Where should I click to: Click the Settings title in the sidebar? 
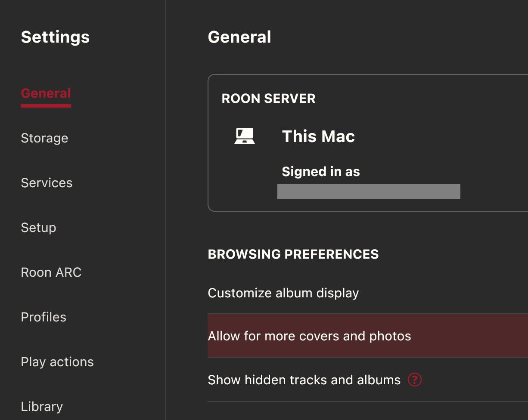(55, 37)
